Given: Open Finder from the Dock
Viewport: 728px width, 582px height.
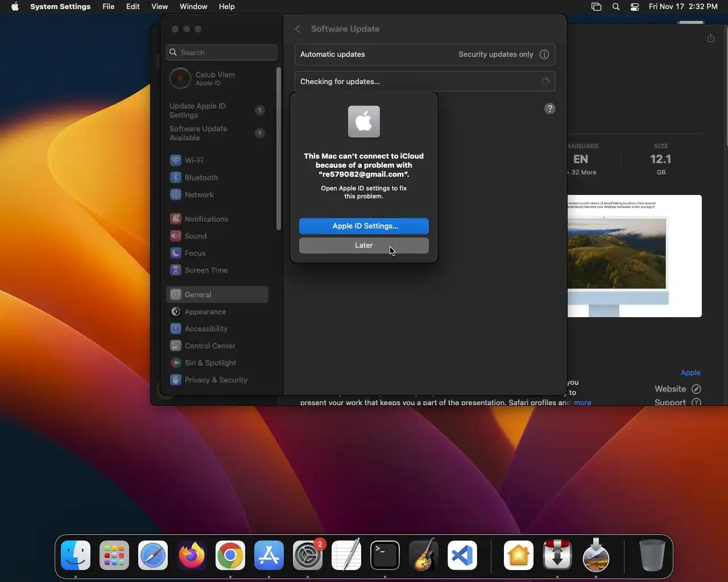Looking at the screenshot, I should tap(76, 555).
